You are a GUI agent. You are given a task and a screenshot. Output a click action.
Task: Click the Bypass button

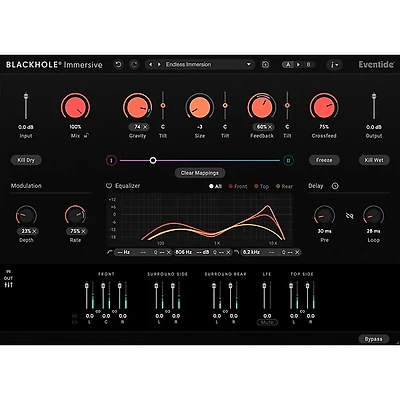(374, 339)
